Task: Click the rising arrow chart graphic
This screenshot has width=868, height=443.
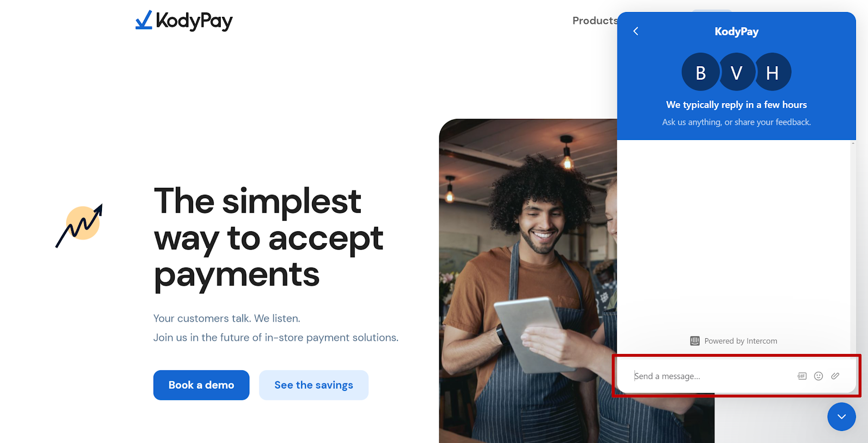Action: click(x=80, y=226)
